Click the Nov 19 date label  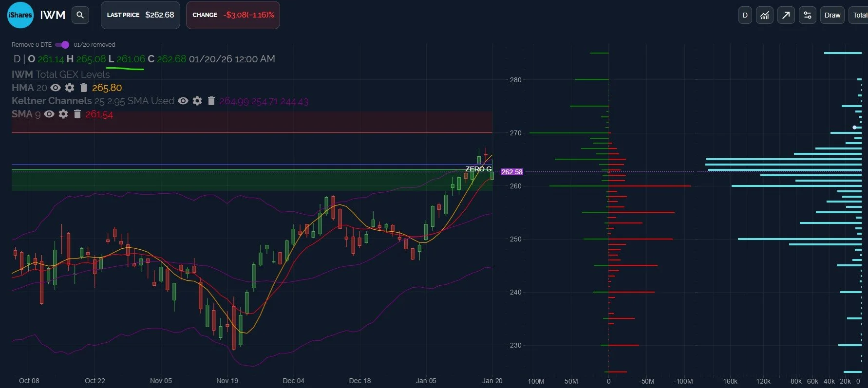pos(227,381)
